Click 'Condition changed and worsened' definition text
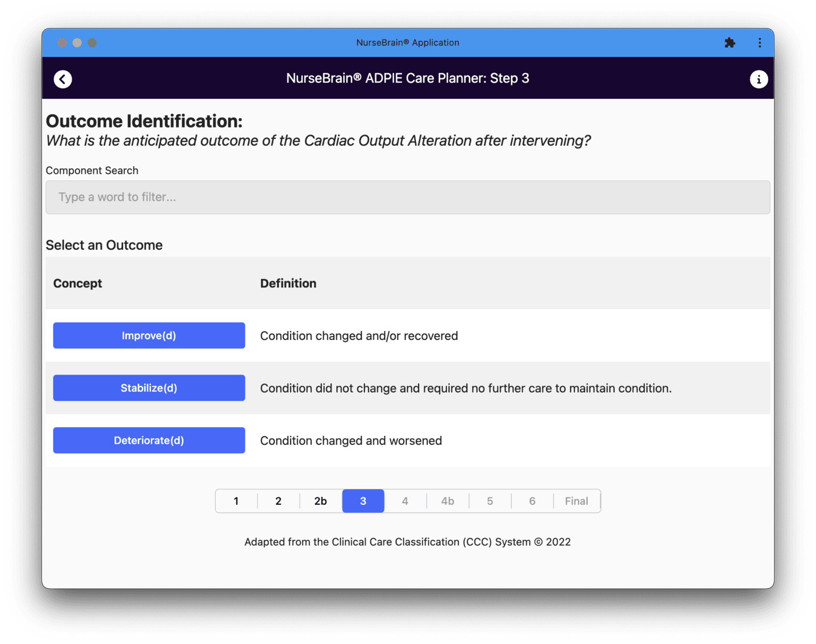This screenshot has height=644, width=816. [x=351, y=441]
